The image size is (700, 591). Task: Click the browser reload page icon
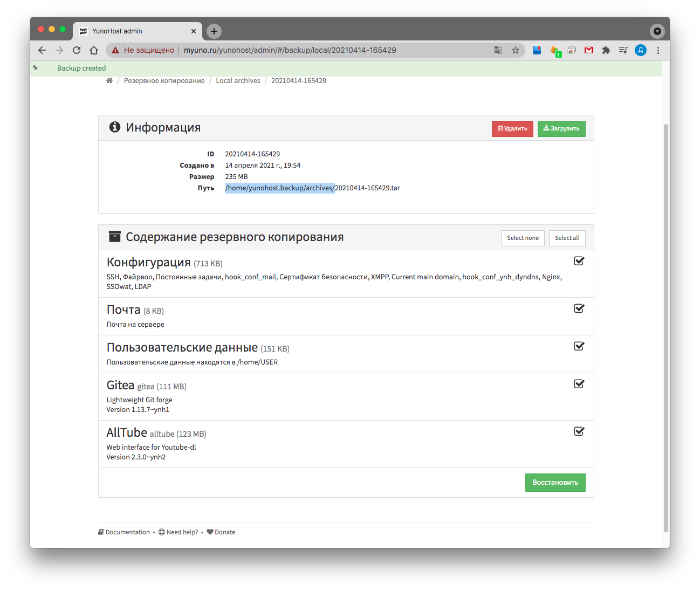(x=77, y=50)
